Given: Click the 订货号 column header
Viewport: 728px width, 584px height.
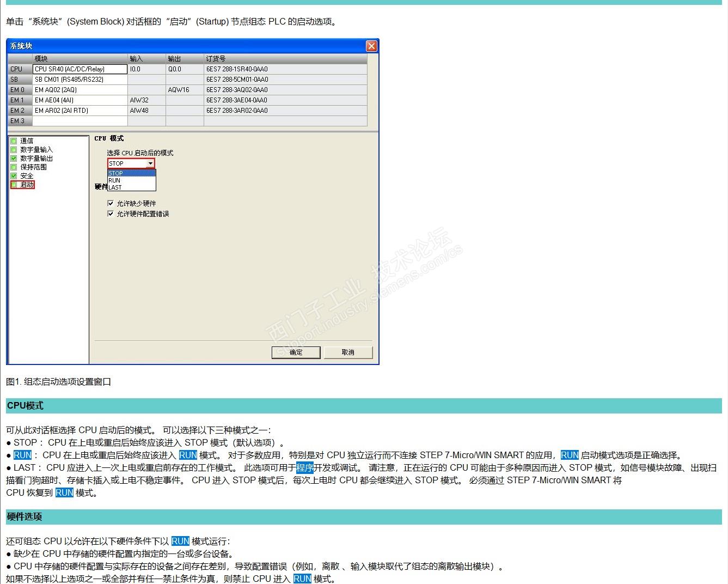Looking at the screenshot, I should pos(286,59).
